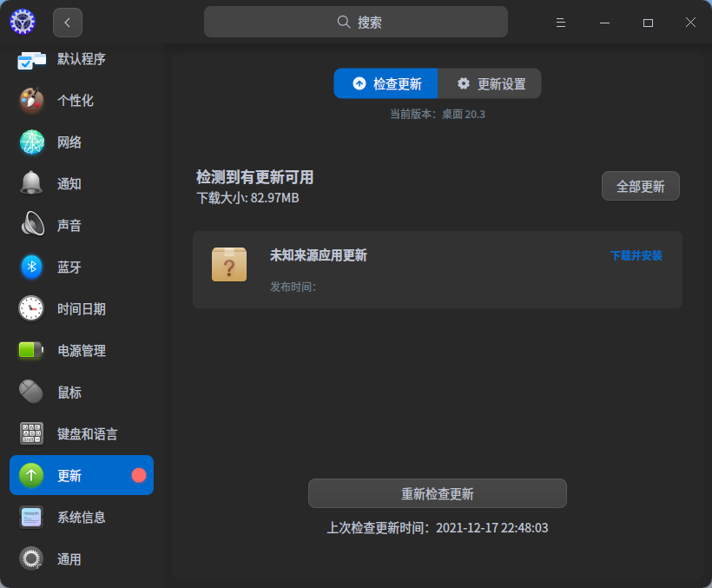Open the Sound (声音) speaker icon

(32, 224)
